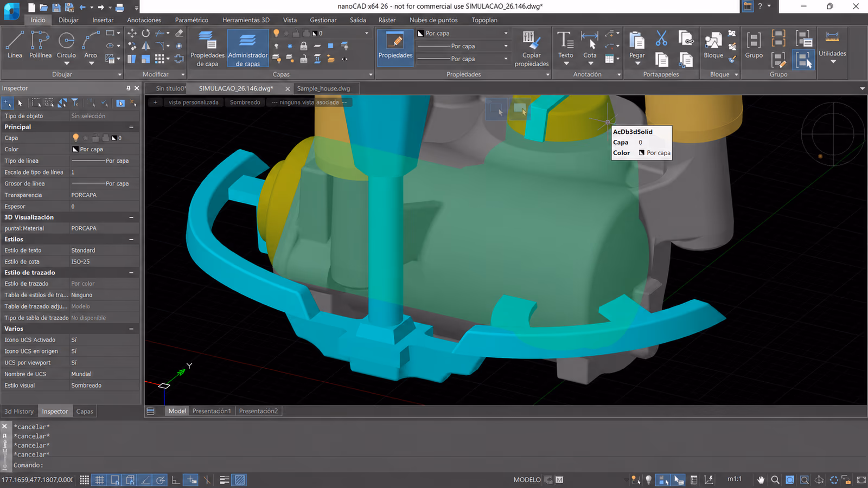Switch to the Capas panel tab
The width and height of the screenshot is (868, 488).
click(85, 412)
